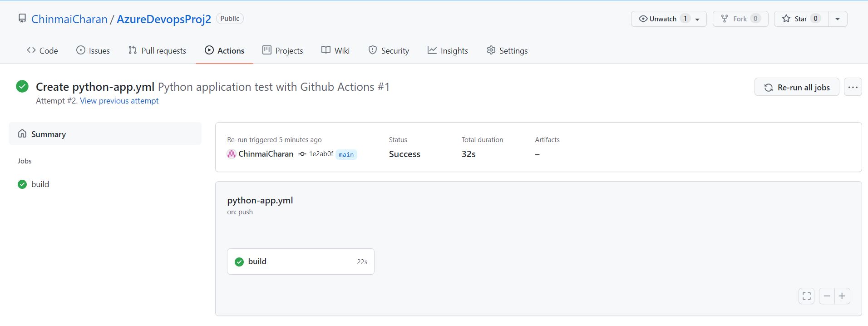The image size is (868, 326).
Task: Click the 22s duration on build card
Action: click(362, 262)
